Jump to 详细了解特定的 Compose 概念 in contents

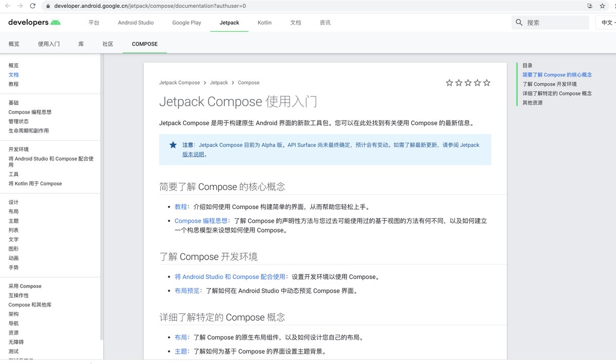coord(557,93)
